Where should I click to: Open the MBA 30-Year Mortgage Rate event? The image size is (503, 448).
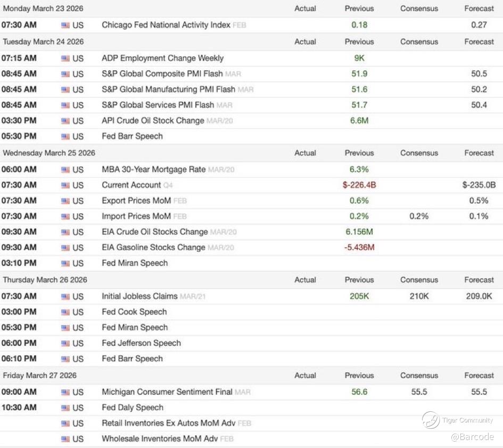[x=154, y=170]
